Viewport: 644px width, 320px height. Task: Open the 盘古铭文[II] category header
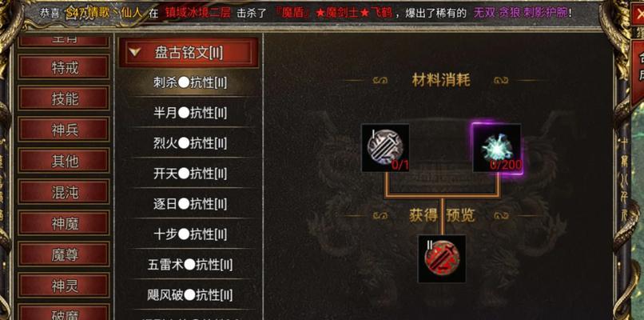coord(189,53)
